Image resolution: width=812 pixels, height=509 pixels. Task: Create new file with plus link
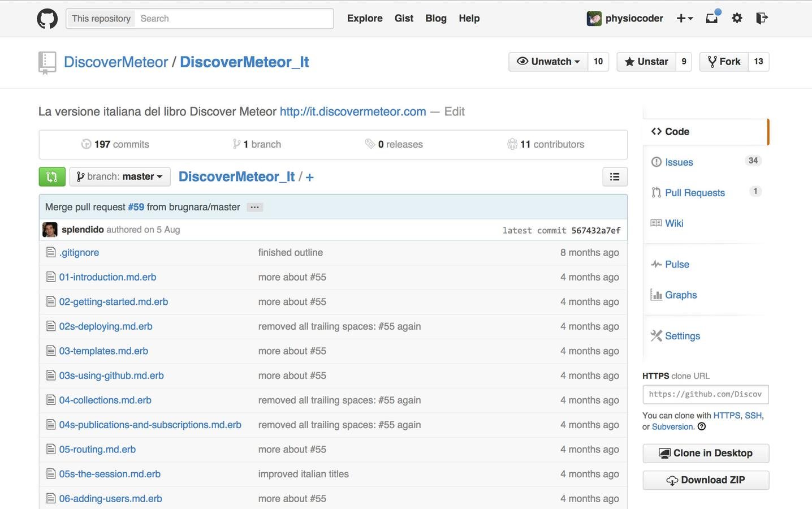pos(309,177)
